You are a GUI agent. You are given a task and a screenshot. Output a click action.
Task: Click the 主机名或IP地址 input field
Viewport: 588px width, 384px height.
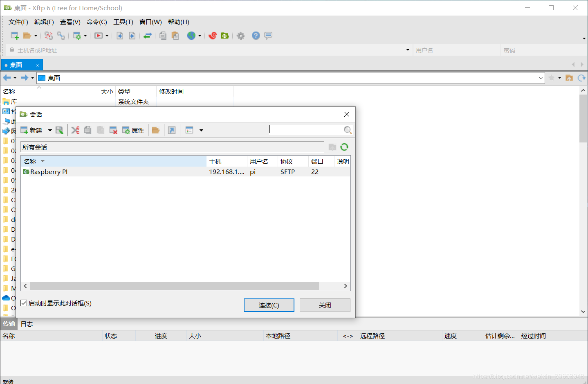[209, 50]
